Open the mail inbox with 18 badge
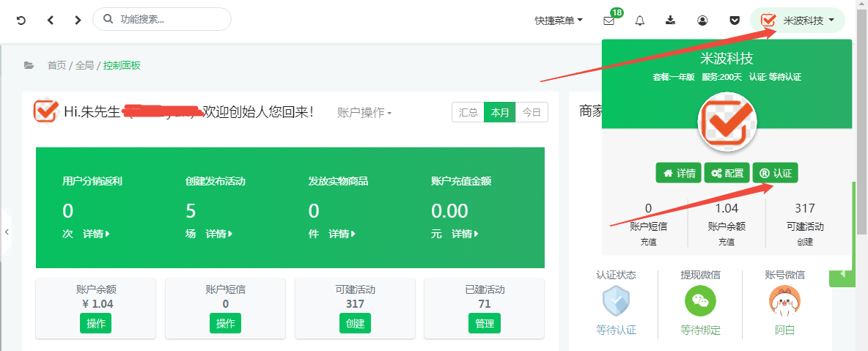The width and height of the screenshot is (868, 351). (609, 21)
